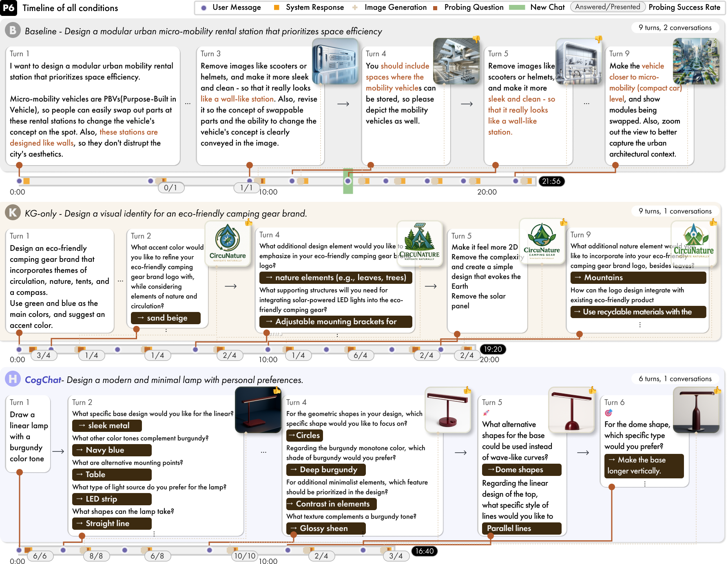This screenshot has height=564, width=728.
Task: Click the 21:56 end time badge
Action: (551, 181)
